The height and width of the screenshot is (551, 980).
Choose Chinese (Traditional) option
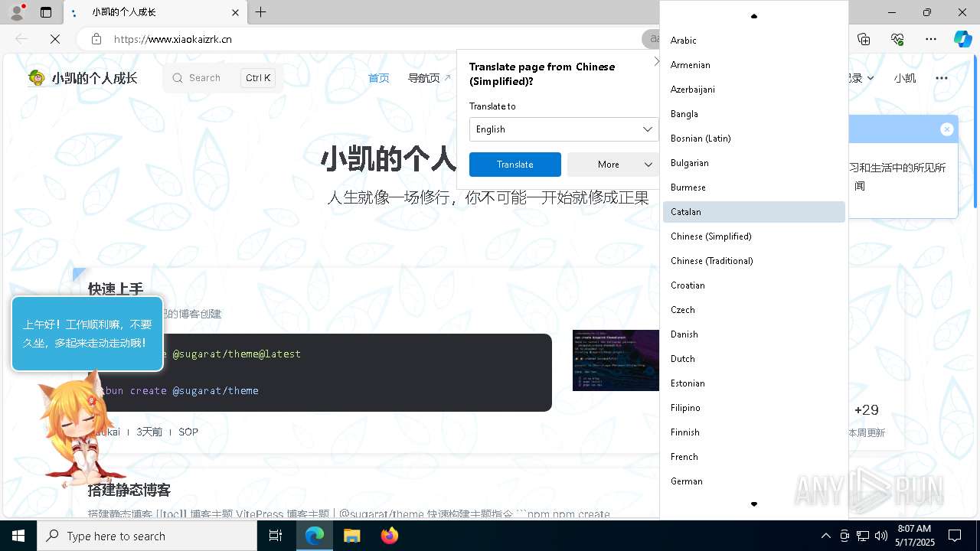click(x=754, y=261)
